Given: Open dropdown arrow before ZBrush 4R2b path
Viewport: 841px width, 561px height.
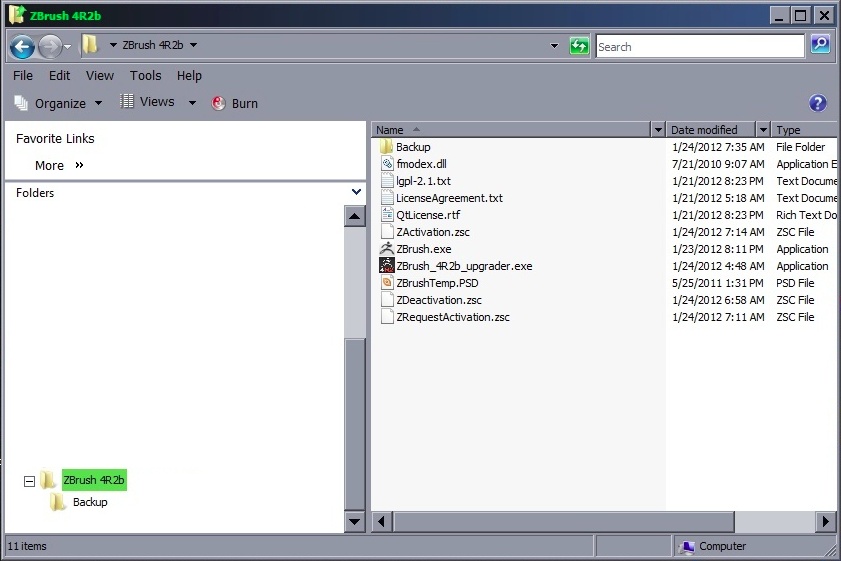Looking at the screenshot, I should 113,45.
